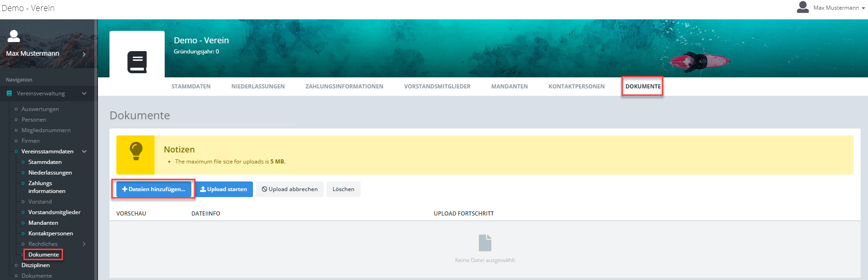Image resolution: width=868 pixels, height=280 pixels.
Task: Open Disziplinen in sidebar
Action: 35,265
